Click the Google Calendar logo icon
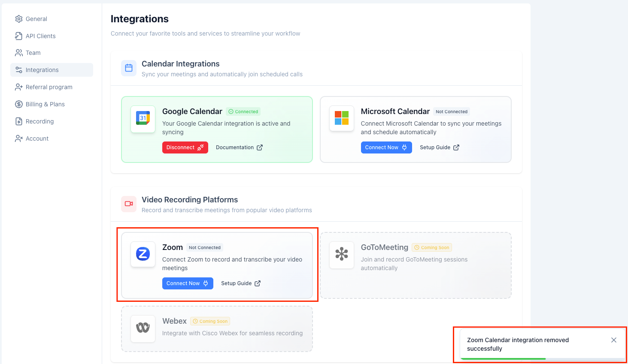 coord(143,119)
